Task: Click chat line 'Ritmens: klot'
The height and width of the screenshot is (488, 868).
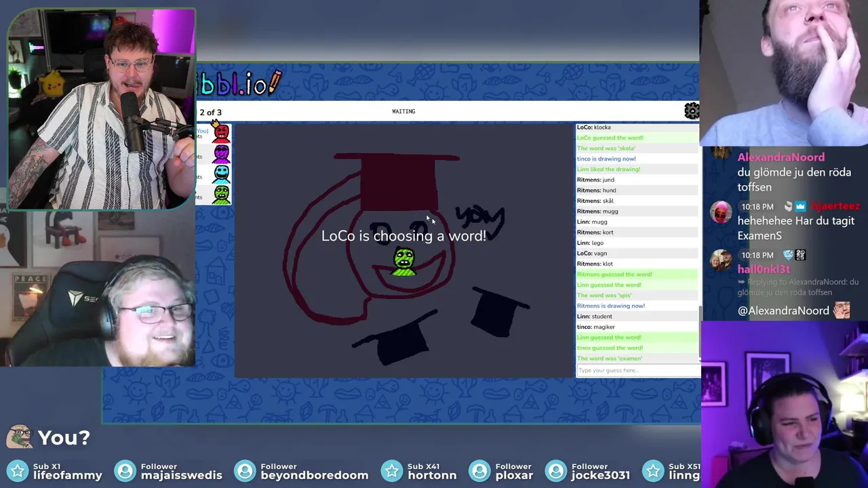Action: point(637,264)
